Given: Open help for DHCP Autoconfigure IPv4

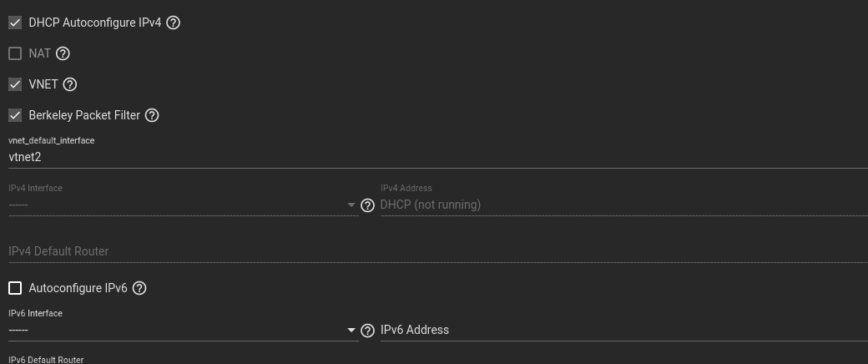Looking at the screenshot, I should pos(174,23).
